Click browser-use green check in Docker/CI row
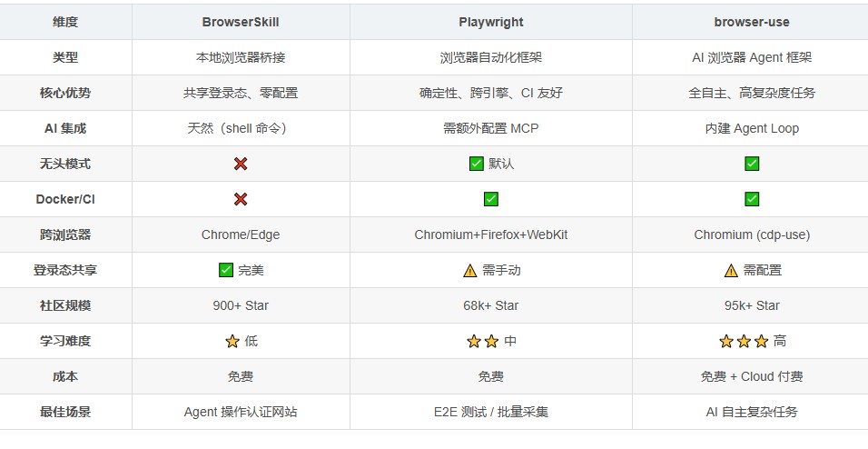The width and height of the screenshot is (868, 449). click(752, 199)
